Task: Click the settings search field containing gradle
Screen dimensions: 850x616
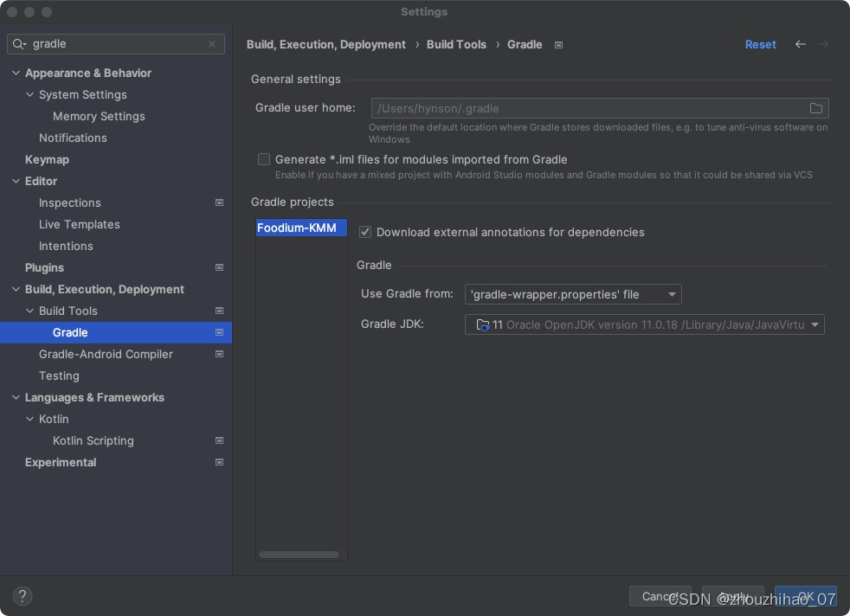Action: click(115, 44)
